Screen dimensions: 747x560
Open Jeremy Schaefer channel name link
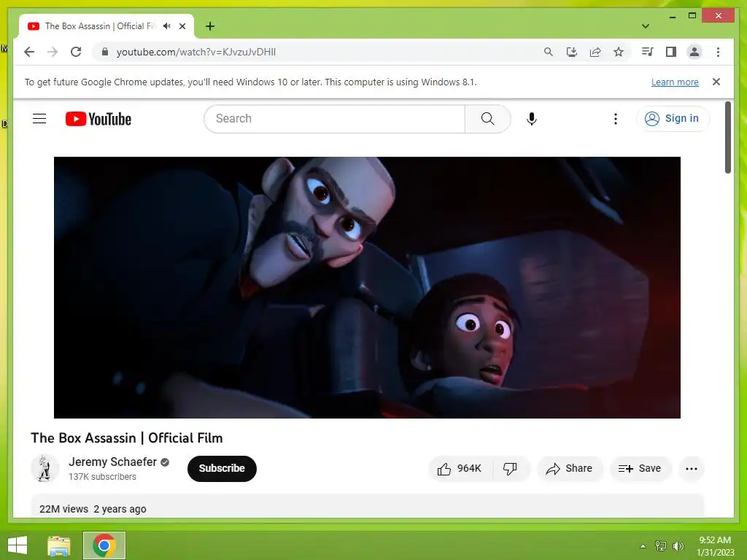point(112,462)
